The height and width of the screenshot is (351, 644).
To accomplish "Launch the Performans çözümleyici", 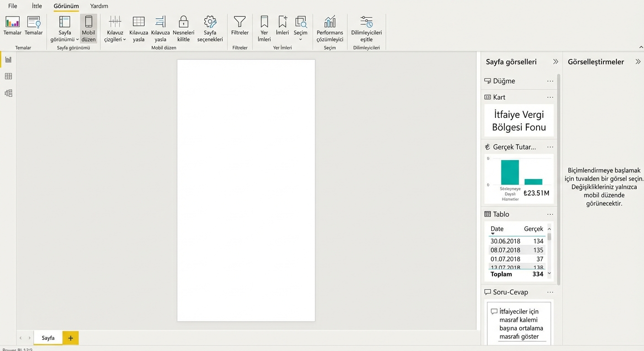I will (x=329, y=27).
